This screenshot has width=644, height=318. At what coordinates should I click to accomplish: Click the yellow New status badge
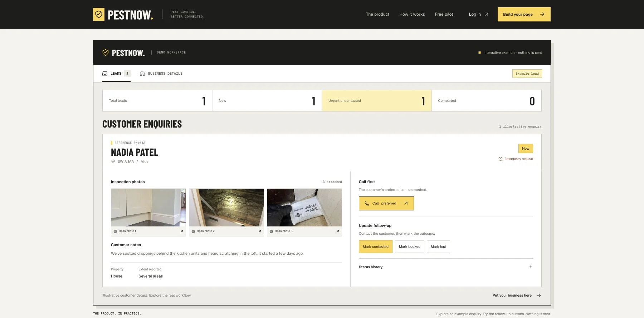point(526,148)
